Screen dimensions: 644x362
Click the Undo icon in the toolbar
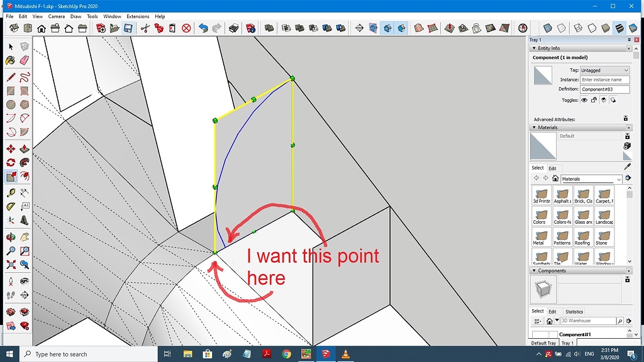coord(203,28)
